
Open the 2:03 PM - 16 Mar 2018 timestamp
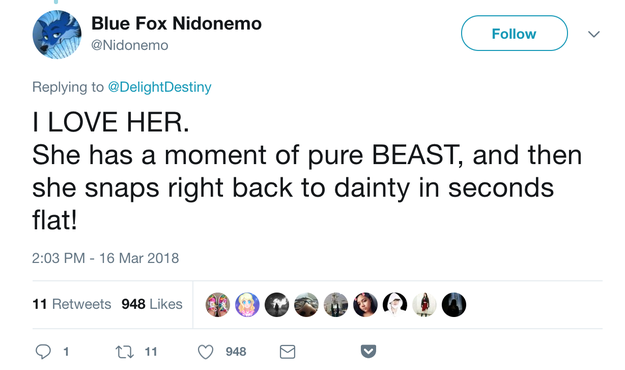click(106, 258)
